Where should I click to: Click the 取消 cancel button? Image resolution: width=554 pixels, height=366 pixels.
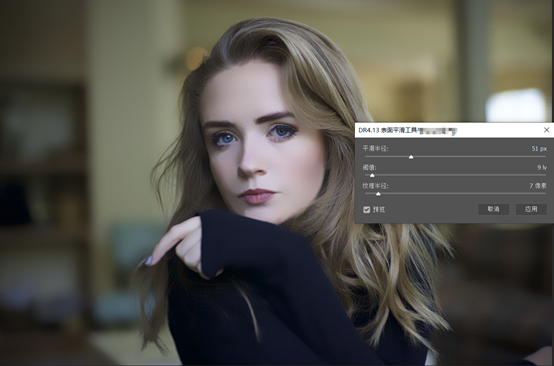pos(494,209)
